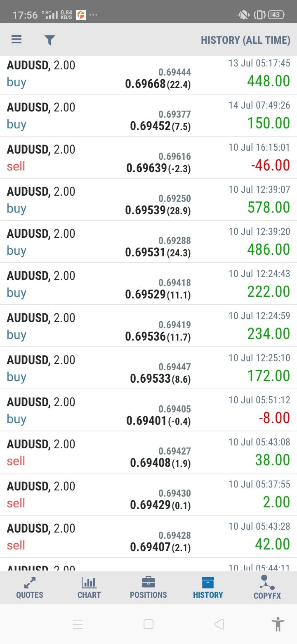Screen dimensions: 297x644
Task: Tap the History archive box icon
Action: pyautogui.click(x=208, y=582)
